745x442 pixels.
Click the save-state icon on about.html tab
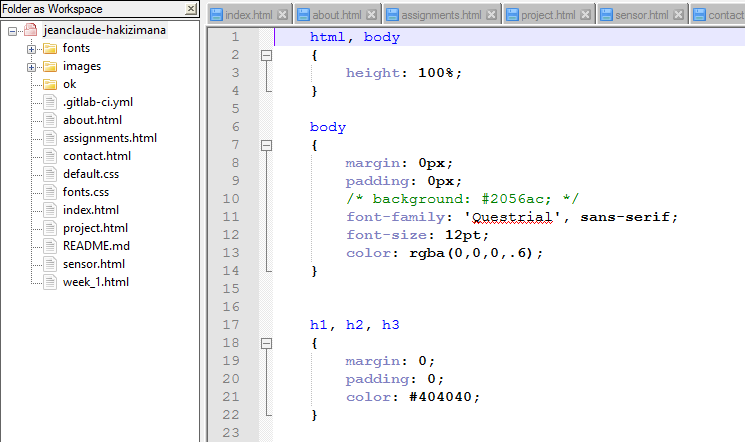[x=303, y=15]
